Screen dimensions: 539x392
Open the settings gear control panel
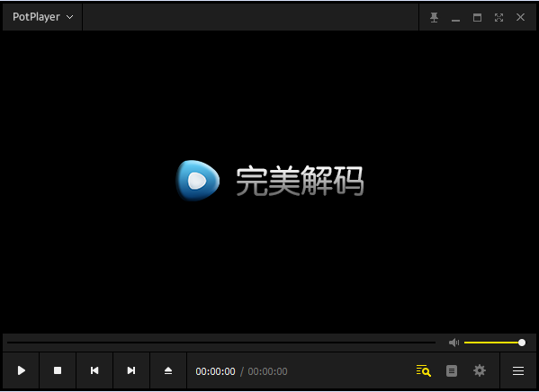pyautogui.click(x=480, y=370)
